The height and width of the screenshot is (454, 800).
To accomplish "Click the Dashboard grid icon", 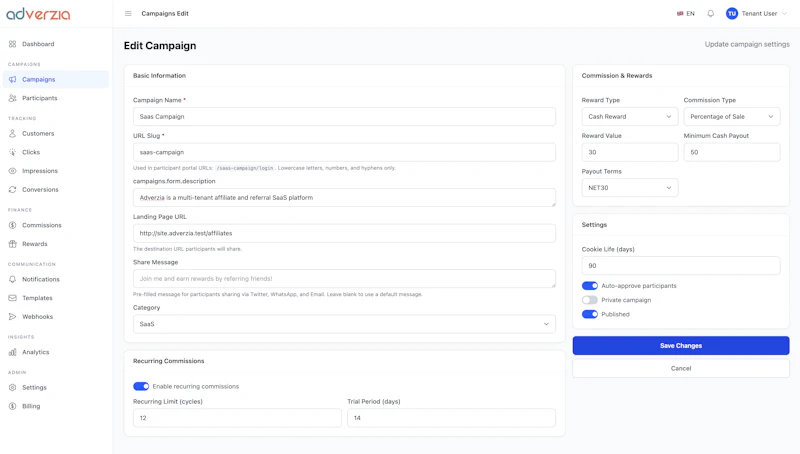I will pos(13,44).
